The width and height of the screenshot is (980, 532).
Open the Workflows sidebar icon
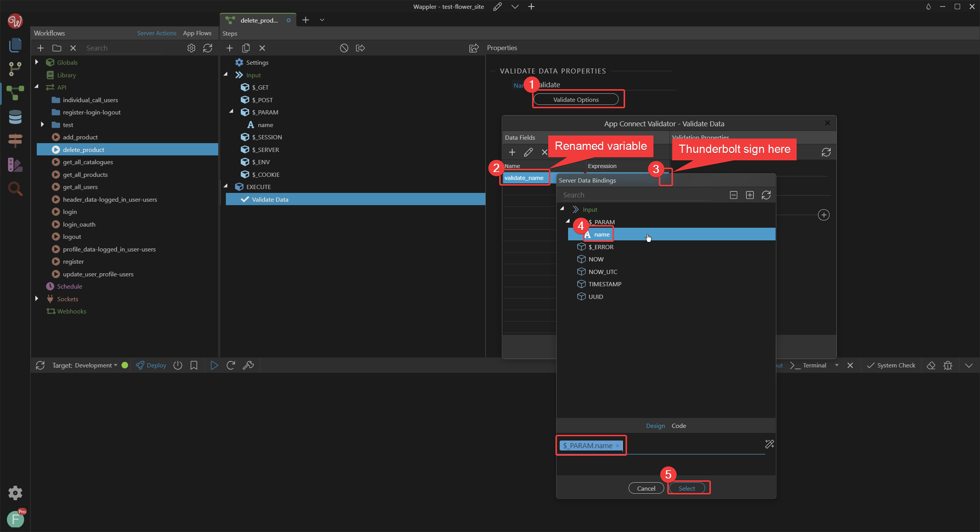[x=15, y=93]
